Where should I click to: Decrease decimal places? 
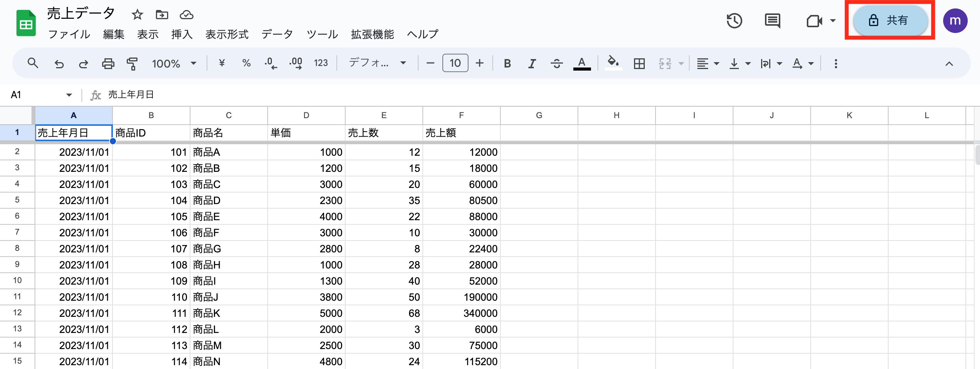[271, 63]
